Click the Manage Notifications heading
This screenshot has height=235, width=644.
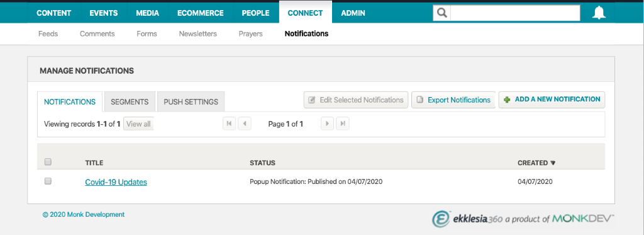[x=87, y=71]
